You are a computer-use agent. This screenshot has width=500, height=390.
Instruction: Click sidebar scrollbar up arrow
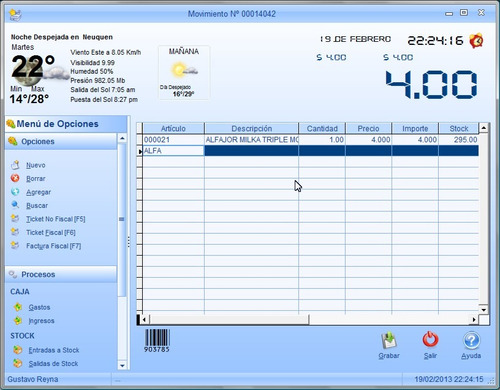(122, 138)
